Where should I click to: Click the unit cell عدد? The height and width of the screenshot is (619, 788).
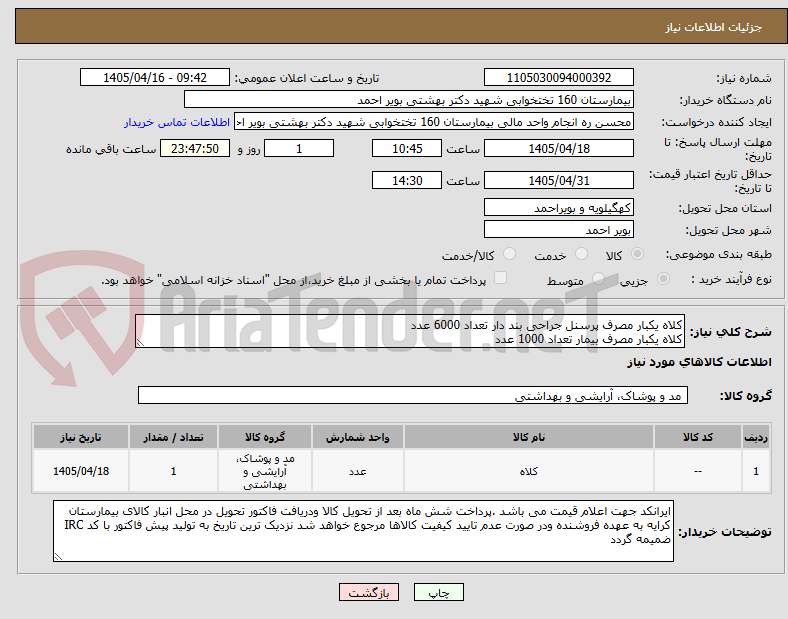pyautogui.click(x=358, y=471)
